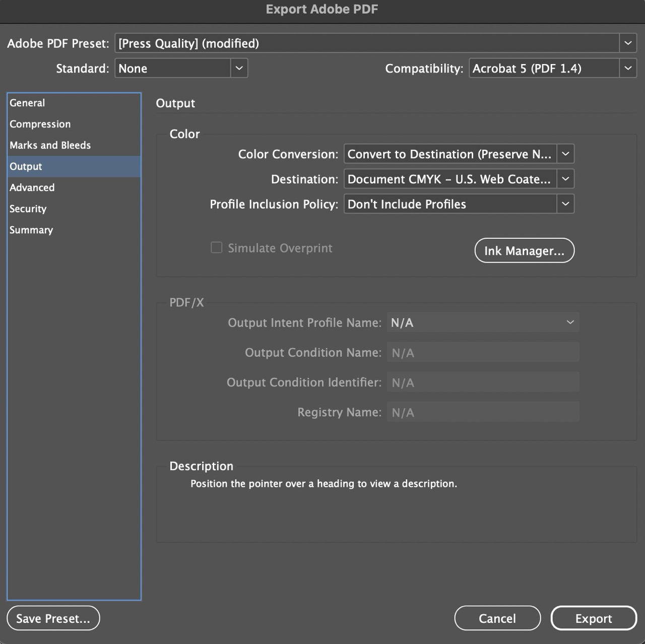
Task: Click the Color section heading
Action: (x=184, y=134)
